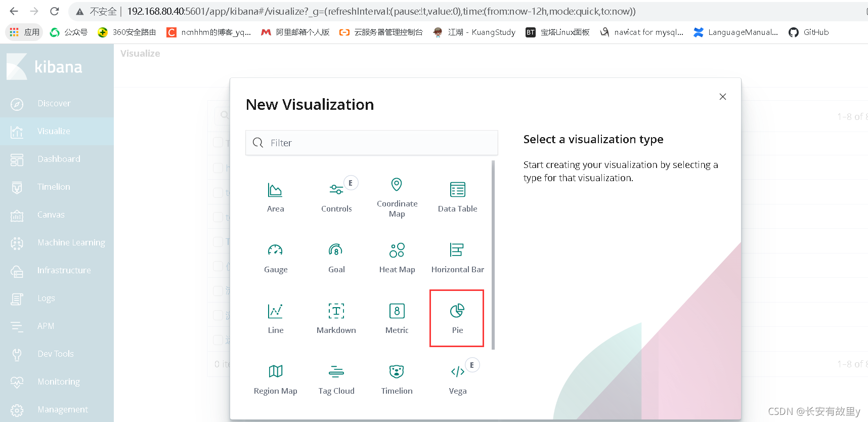Open the 云服务器管理控制台 bookmark
868x422 pixels.
point(381,32)
